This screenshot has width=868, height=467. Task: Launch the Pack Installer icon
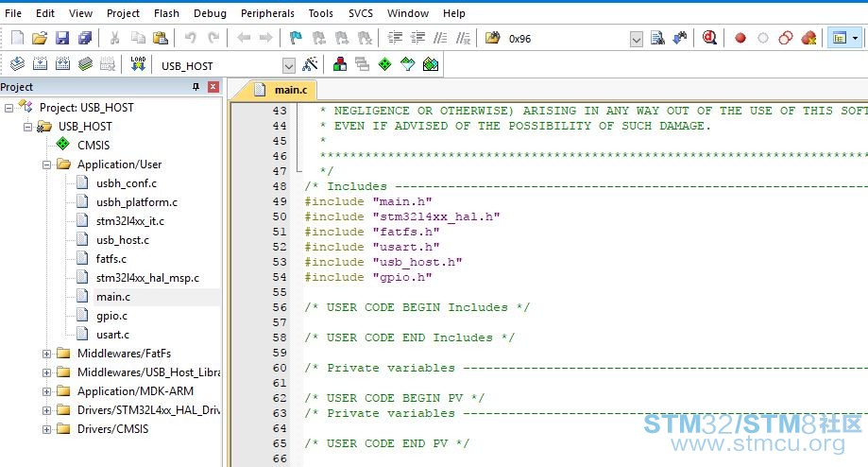pos(430,64)
